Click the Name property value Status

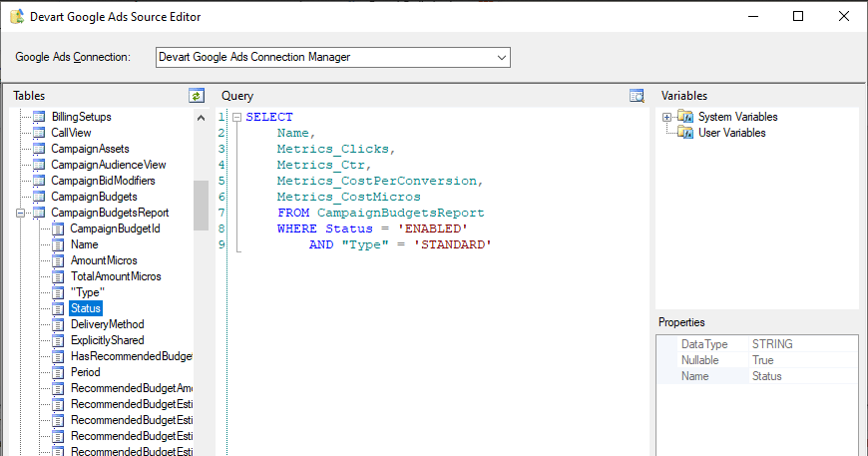click(766, 376)
